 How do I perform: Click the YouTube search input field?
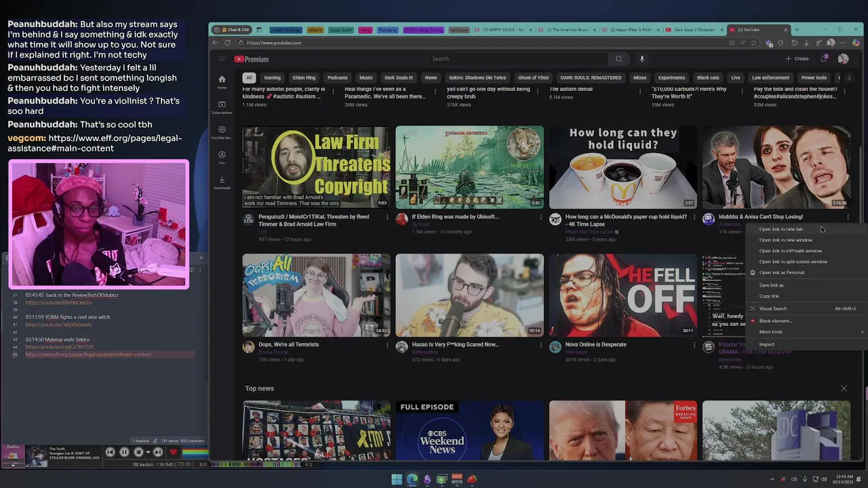pyautogui.click(x=517, y=59)
